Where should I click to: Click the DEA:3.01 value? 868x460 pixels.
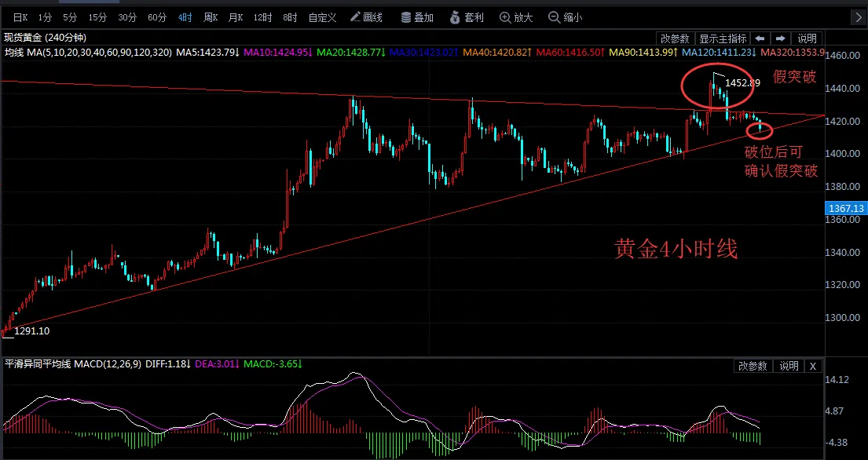217,364
